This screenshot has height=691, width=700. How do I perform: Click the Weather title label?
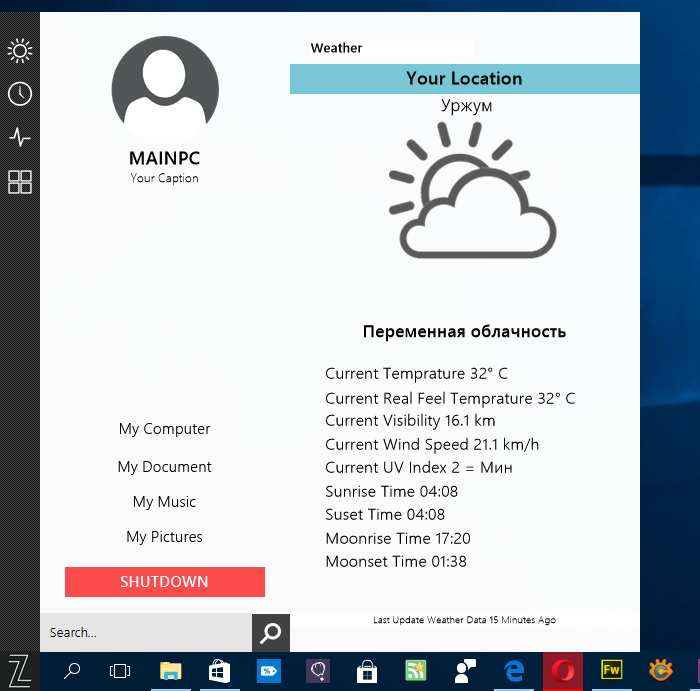coord(336,48)
